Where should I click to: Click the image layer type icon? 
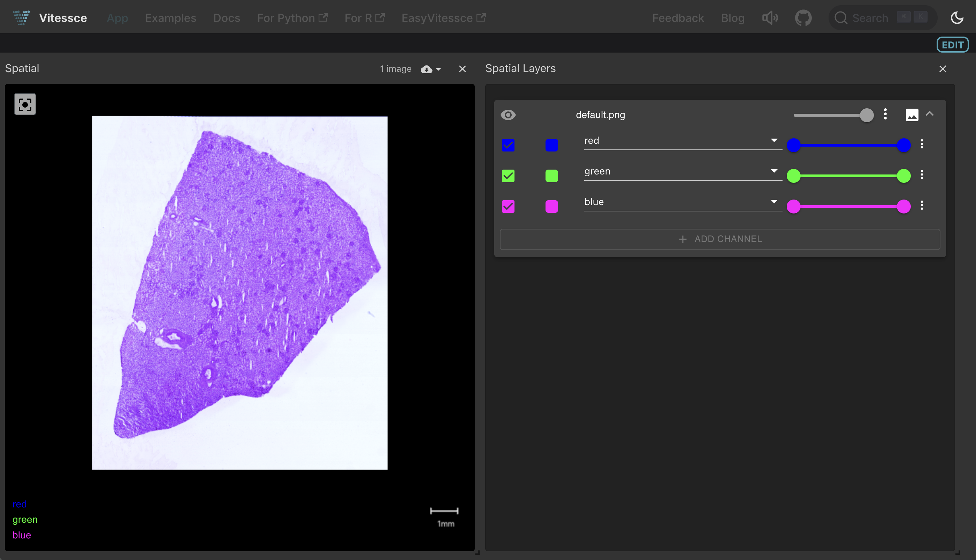pos(912,115)
